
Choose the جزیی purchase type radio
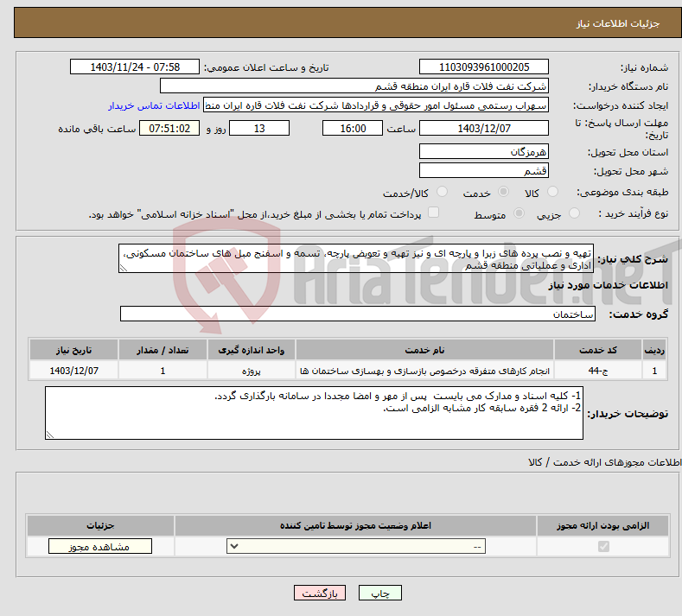(x=574, y=213)
